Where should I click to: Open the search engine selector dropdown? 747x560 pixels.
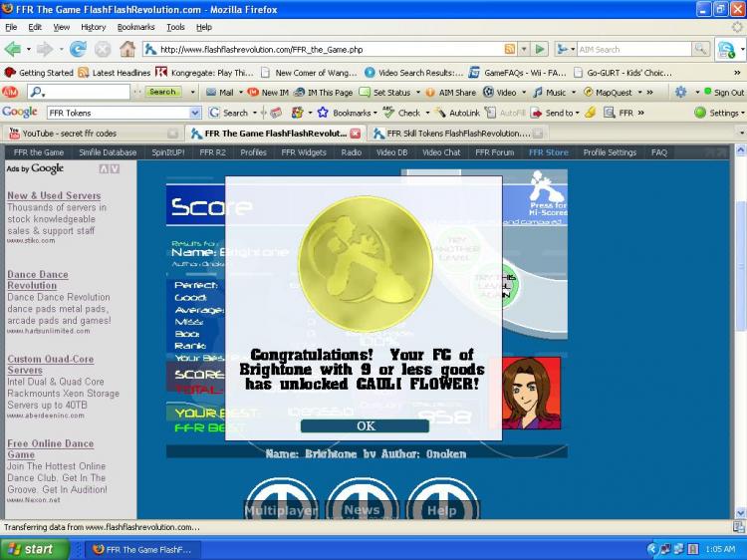pyautogui.click(x=565, y=49)
